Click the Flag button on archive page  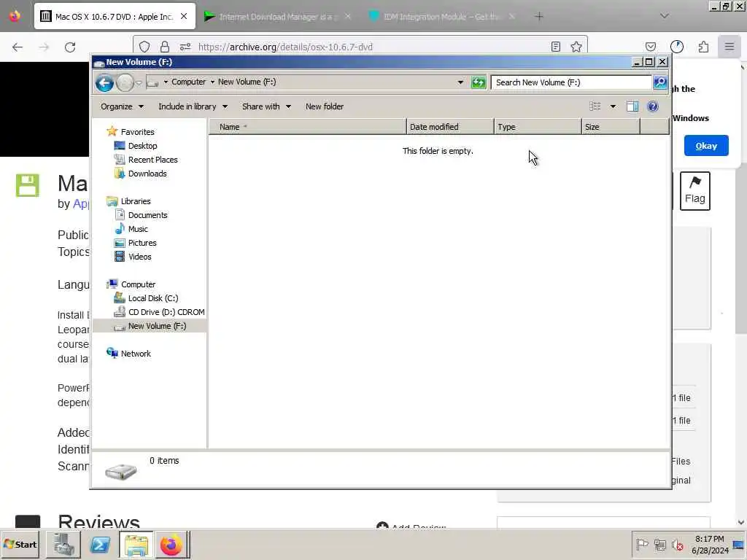pos(694,191)
